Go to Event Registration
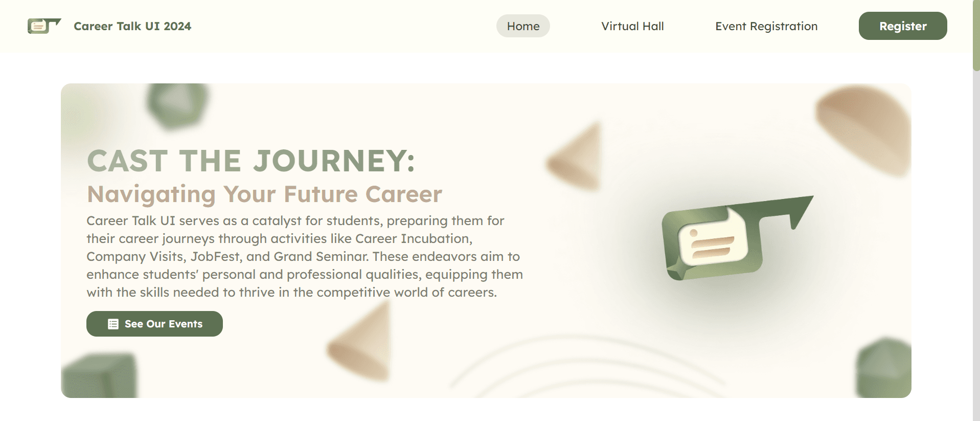 766,26
